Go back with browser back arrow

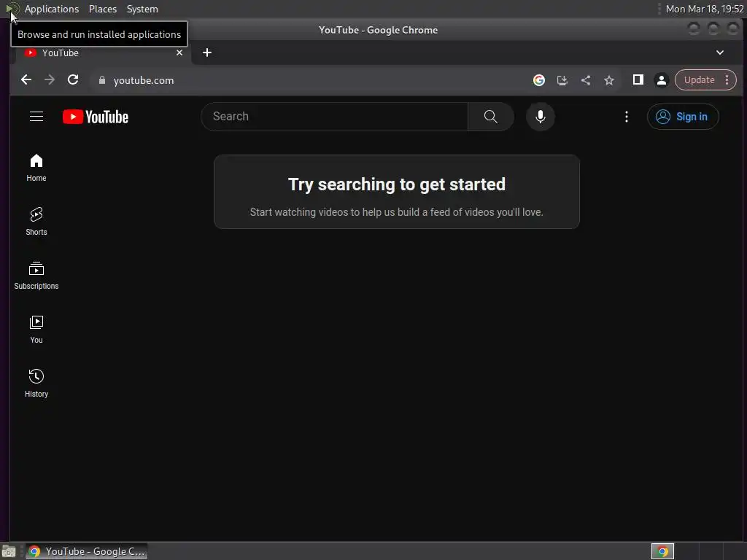click(x=26, y=80)
